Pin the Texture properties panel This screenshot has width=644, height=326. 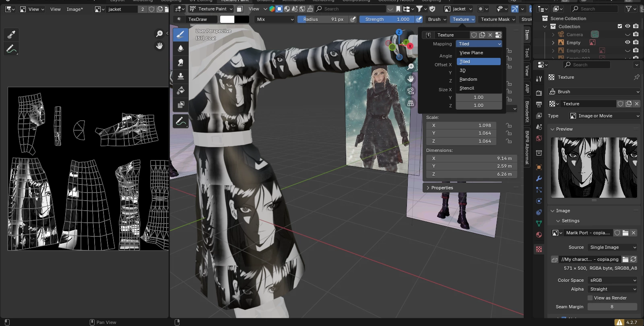636,77
